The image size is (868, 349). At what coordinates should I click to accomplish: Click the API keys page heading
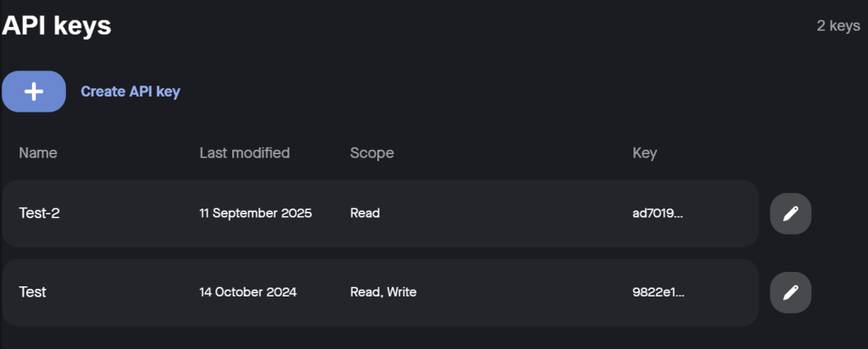tap(57, 25)
